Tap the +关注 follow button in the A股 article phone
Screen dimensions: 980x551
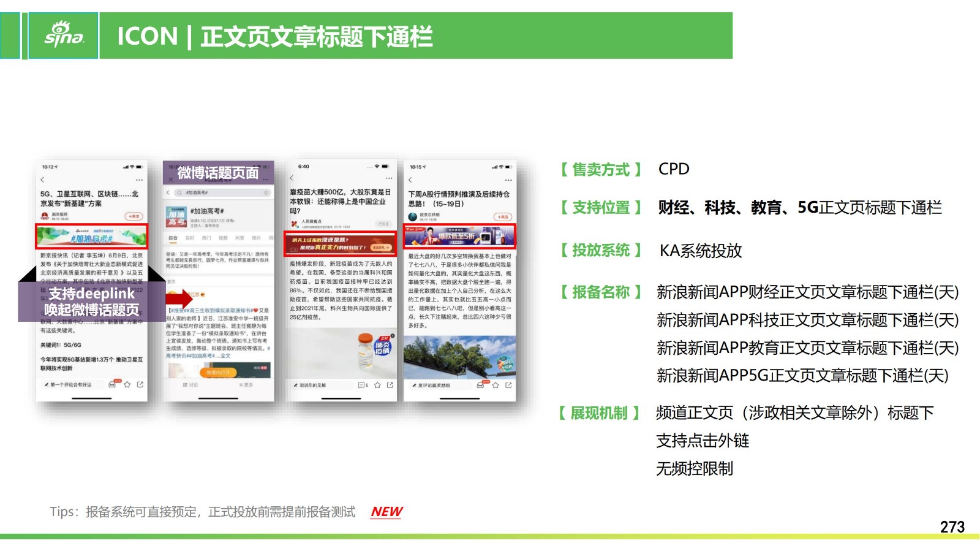point(503,217)
